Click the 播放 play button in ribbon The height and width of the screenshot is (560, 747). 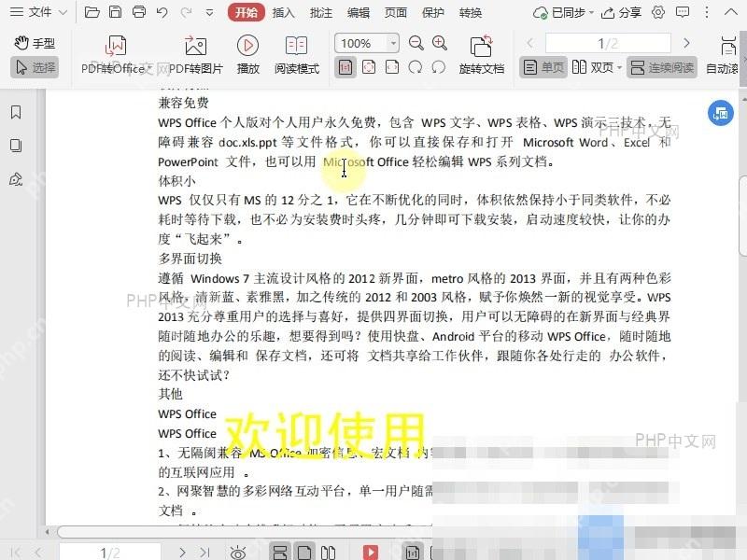click(247, 55)
